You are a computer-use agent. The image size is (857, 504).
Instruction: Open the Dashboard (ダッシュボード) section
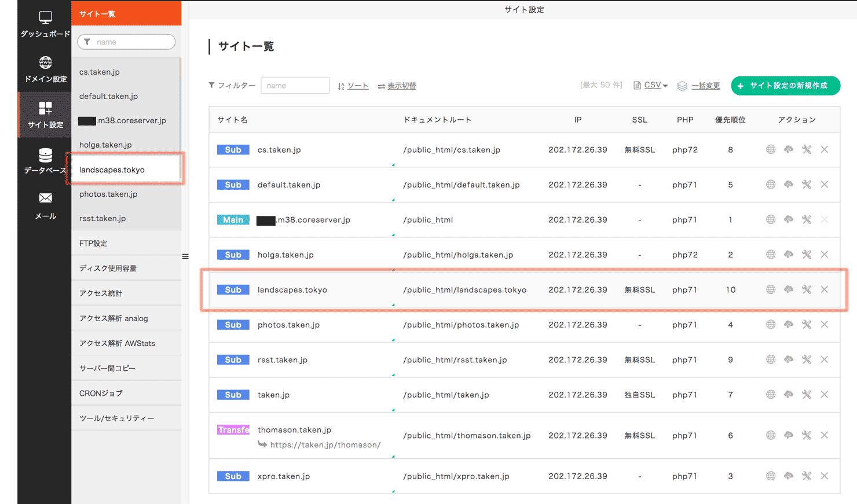pyautogui.click(x=45, y=25)
